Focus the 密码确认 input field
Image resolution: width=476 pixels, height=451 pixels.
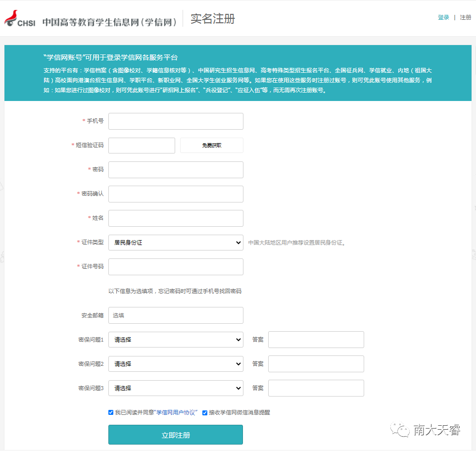coord(176,194)
